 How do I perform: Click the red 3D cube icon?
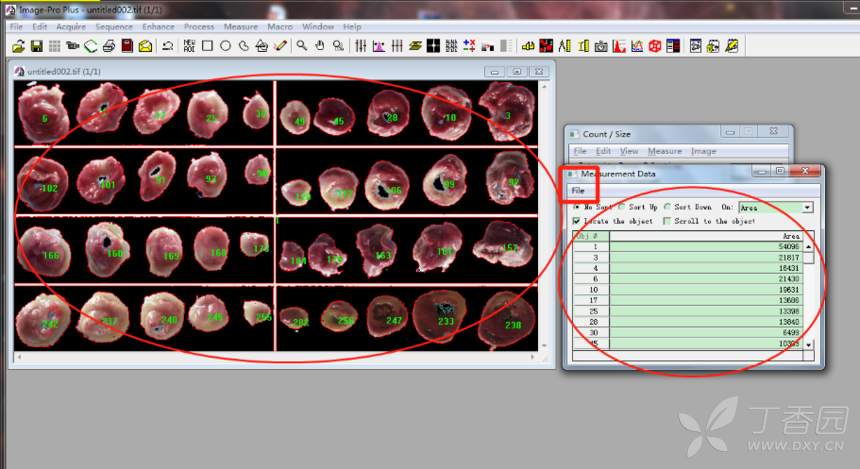coord(654,46)
